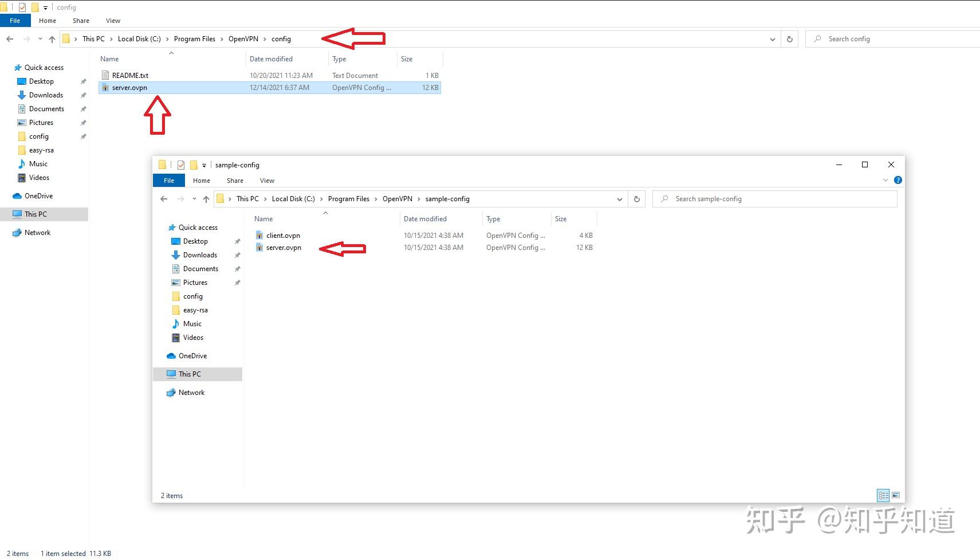Image resolution: width=980 pixels, height=560 pixels.
Task: Open Customize Quick Access Toolbar in sample-config
Action: click(204, 165)
